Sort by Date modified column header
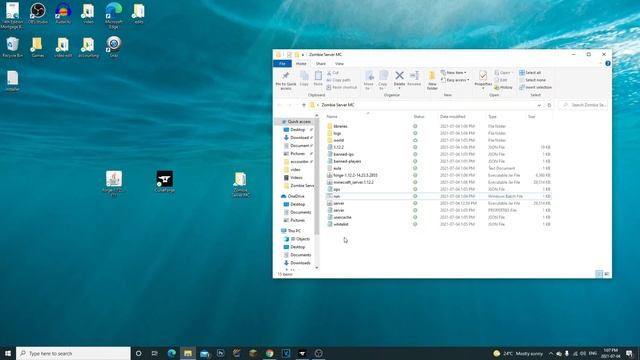 [453, 117]
